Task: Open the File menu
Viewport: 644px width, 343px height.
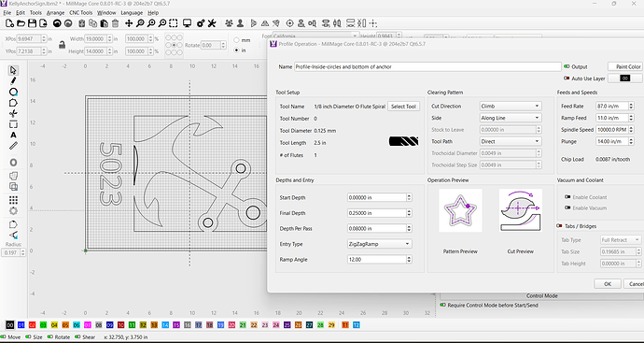Action: [x=7, y=13]
